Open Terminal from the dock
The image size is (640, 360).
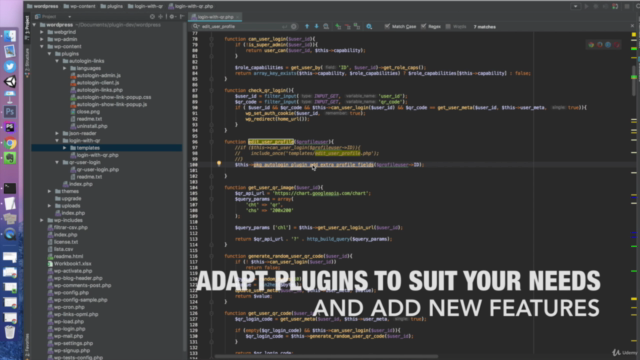click(x=10, y=189)
